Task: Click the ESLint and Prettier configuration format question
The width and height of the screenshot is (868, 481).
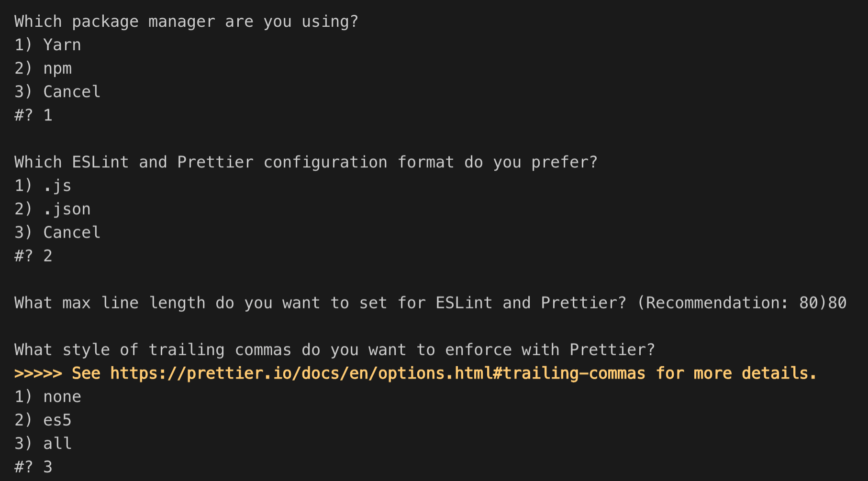Action: point(306,162)
